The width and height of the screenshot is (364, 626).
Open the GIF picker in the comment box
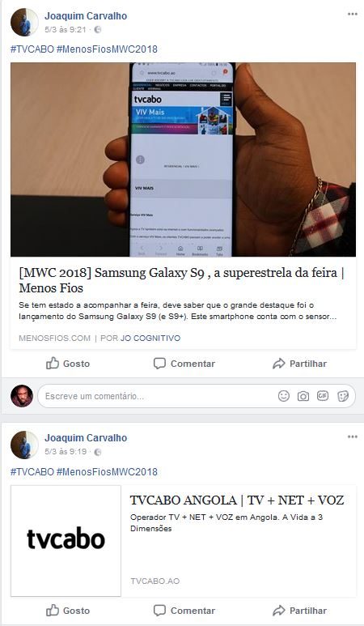coord(323,396)
